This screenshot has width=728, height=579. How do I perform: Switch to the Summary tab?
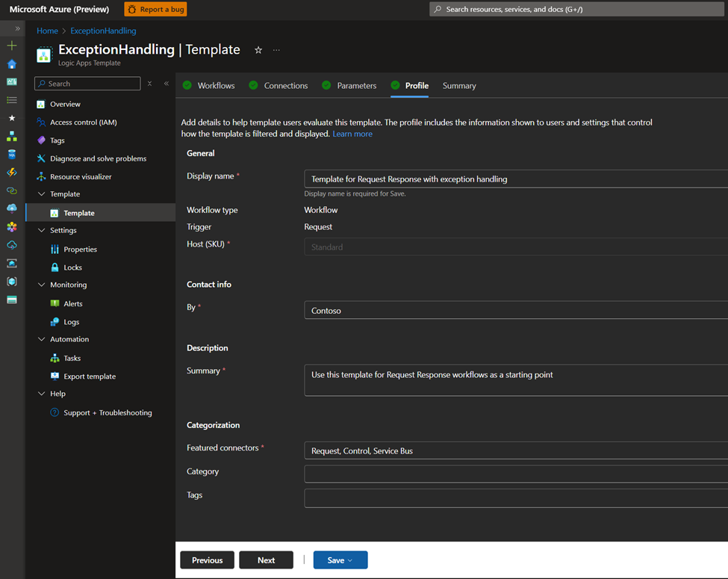(458, 86)
